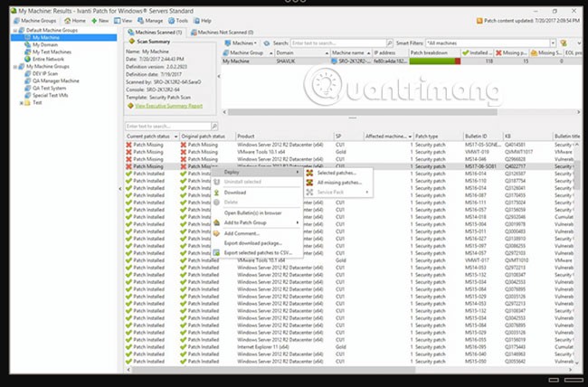Screen dimensions: 588x387
Task: Click the horizontal scrollbar of machine list
Action: (x=362, y=112)
